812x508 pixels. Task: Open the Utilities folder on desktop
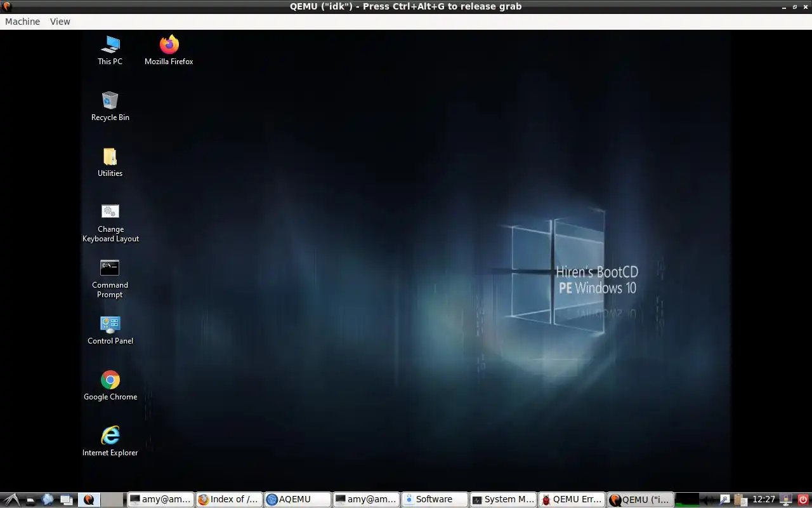pos(110,162)
